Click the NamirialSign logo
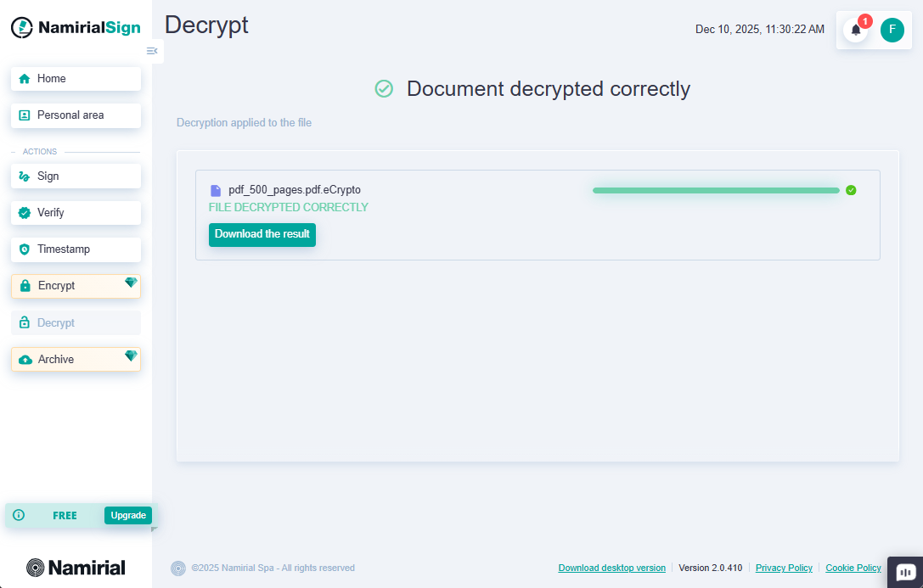 tap(76, 28)
